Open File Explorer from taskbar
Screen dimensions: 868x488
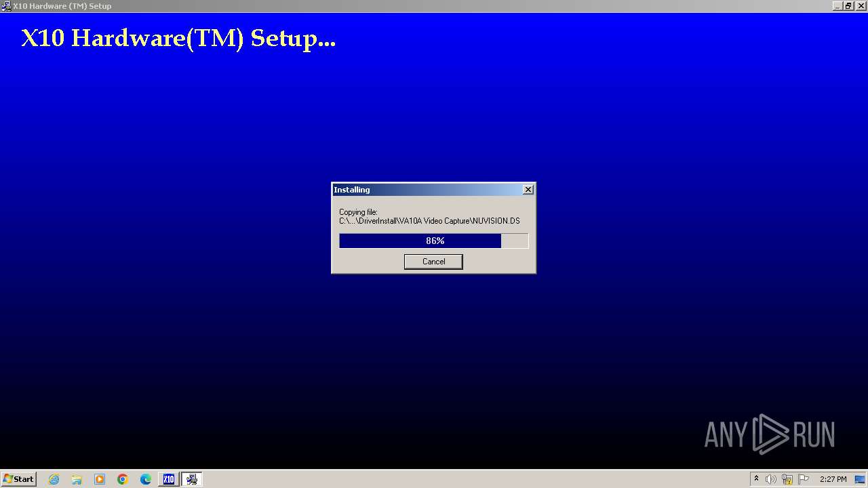pos(77,479)
